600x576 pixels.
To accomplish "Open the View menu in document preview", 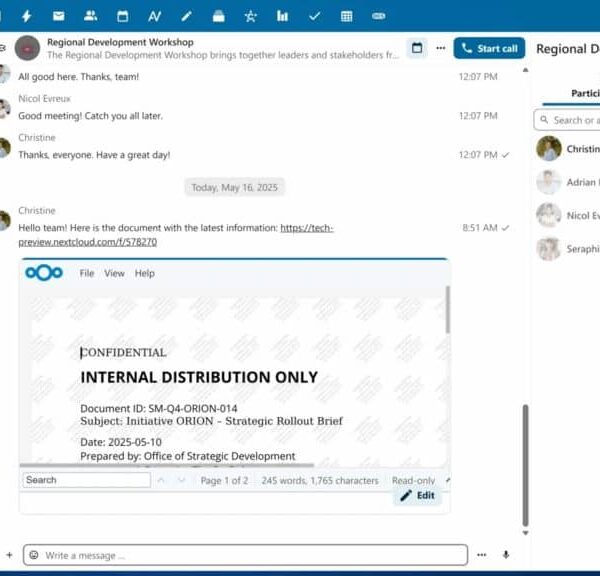I will pyautogui.click(x=114, y=273).
